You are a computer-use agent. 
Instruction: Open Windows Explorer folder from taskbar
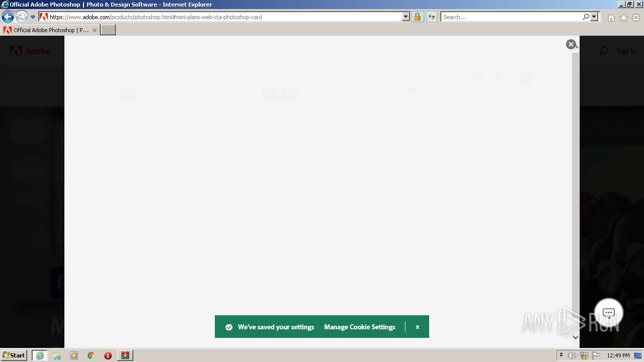[57, 355]
